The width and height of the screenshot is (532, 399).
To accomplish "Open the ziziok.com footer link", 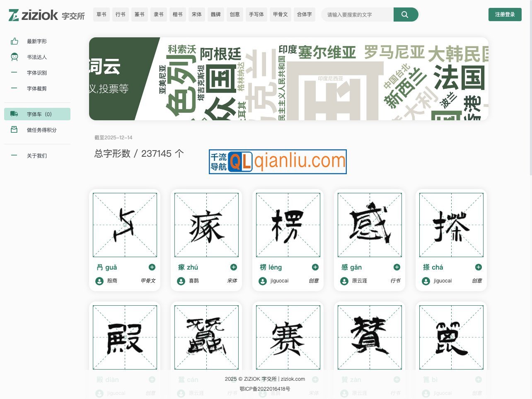I will pyautogui.click(x=293, y=379).
